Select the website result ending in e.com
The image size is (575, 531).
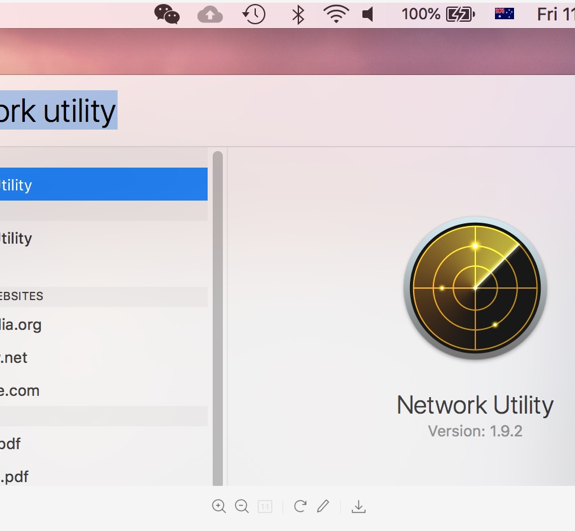(104, 391)
